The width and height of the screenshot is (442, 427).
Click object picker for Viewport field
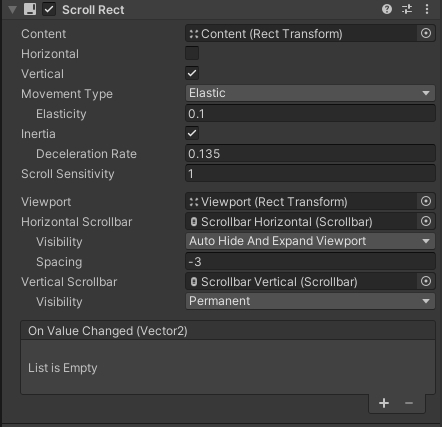pos(426,201)
